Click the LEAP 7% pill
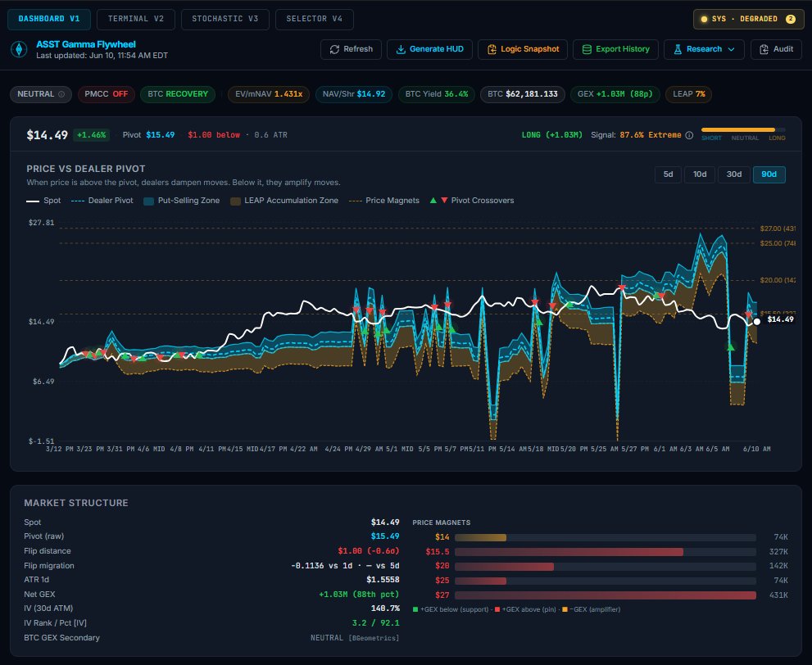Viewport: 812px width, 665px height. click(689, 94)
